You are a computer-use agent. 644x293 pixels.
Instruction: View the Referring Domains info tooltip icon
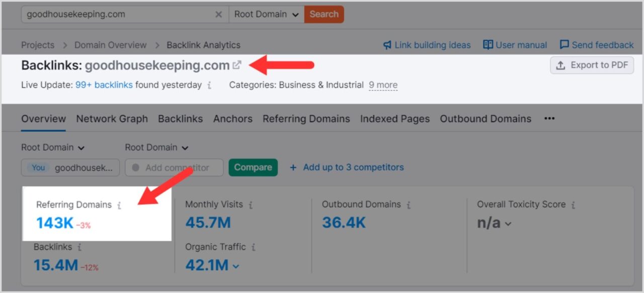point(119,204)
